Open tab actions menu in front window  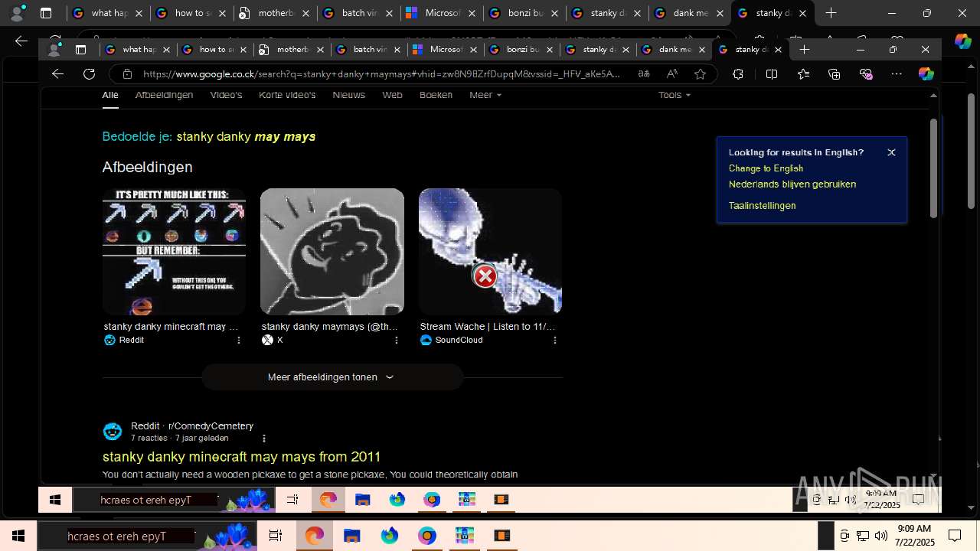(x=80, y=49)
